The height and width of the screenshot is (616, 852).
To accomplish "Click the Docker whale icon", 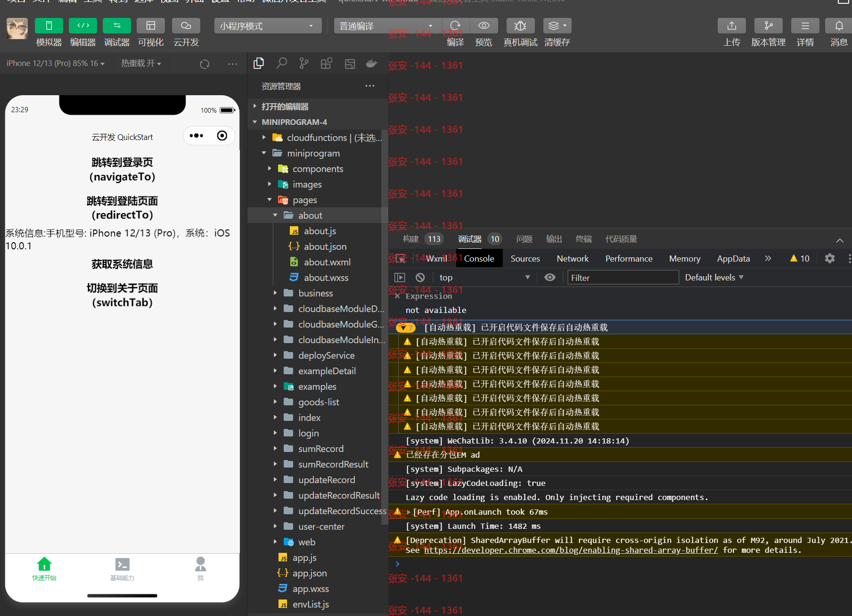I will [372, 63].
